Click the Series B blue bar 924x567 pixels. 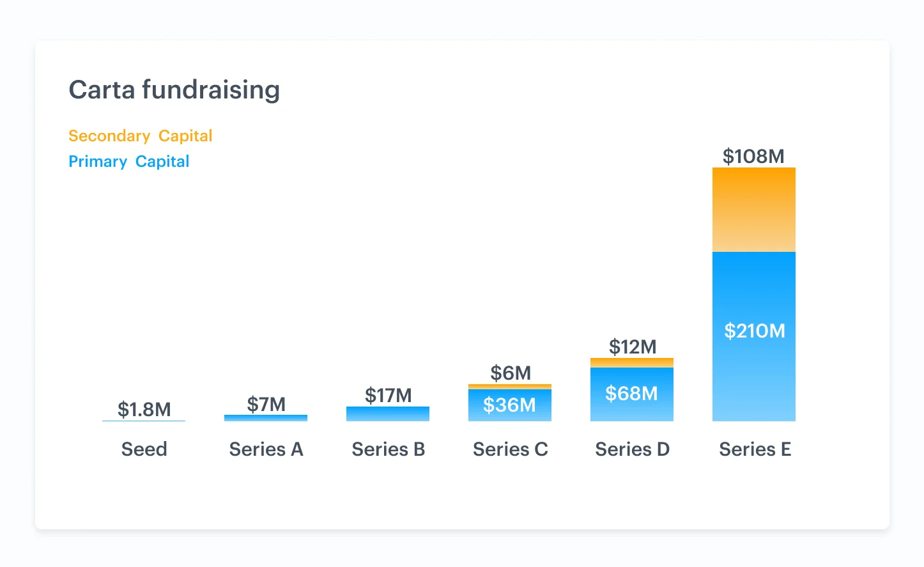pyautogui.click(x=388, y=414)
